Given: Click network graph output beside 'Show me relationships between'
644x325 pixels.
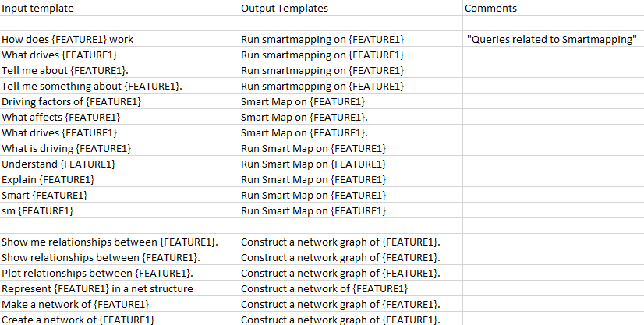Looking at the screenshot, I should pos(351,242).
